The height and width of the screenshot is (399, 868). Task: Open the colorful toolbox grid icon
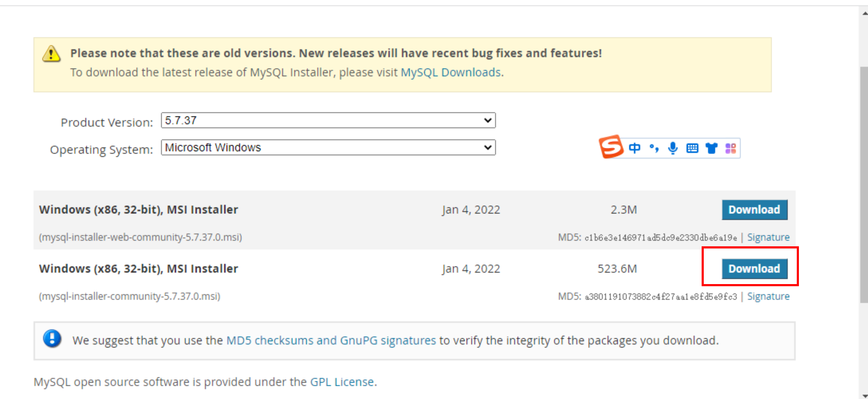731,148
